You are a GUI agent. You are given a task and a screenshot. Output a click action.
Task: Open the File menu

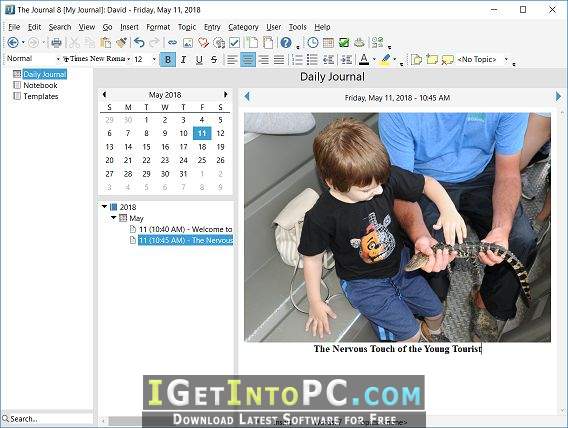click(14, 27)
